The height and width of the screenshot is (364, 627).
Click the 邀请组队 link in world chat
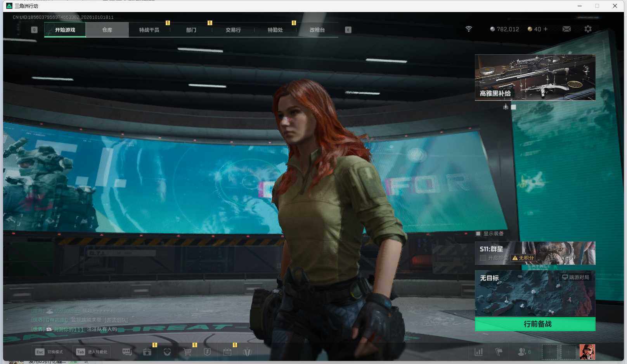click(116, 320)
